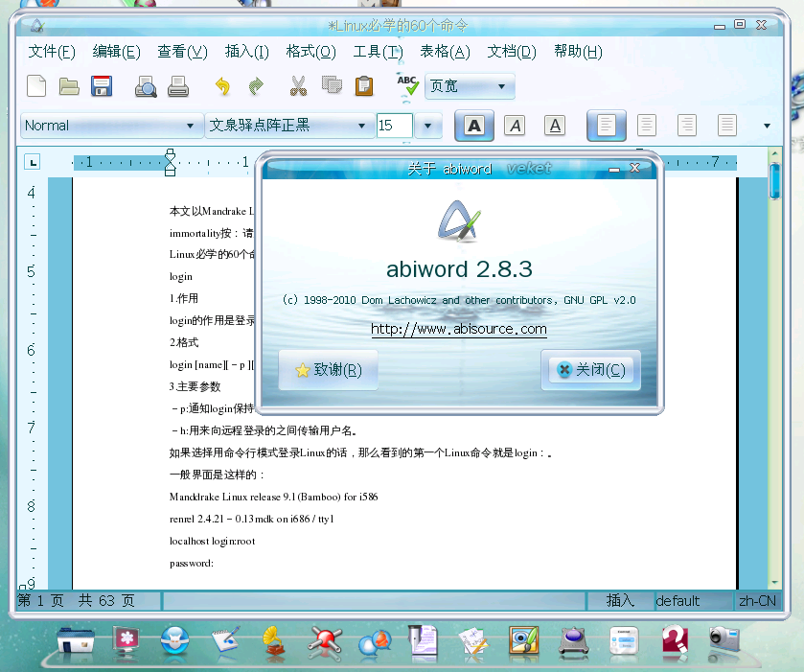This screenshot has width=804, height=672.
Task: Open a file using the folder icon
Action: [69, 86]
